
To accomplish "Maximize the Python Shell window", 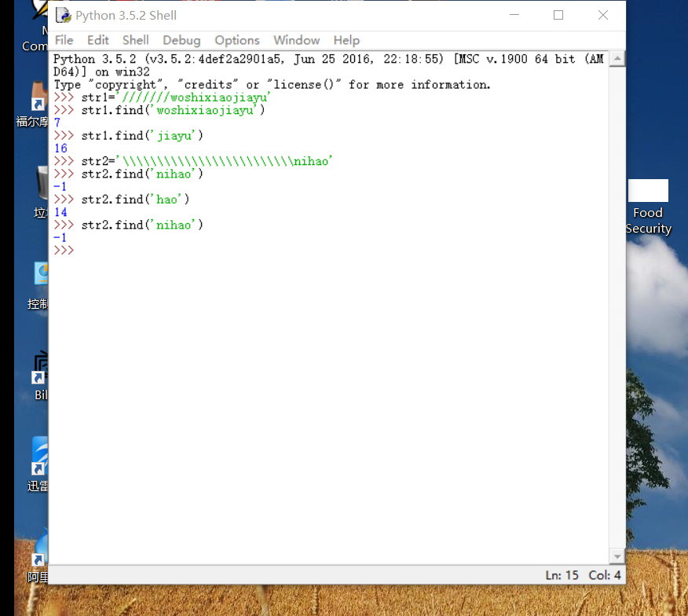I will (558, 15).
